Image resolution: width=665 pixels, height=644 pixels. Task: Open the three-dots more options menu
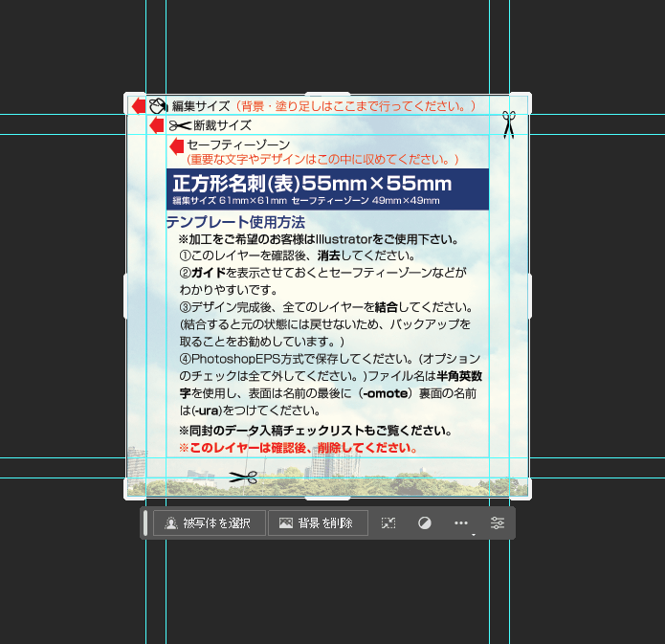pos(461,522)
